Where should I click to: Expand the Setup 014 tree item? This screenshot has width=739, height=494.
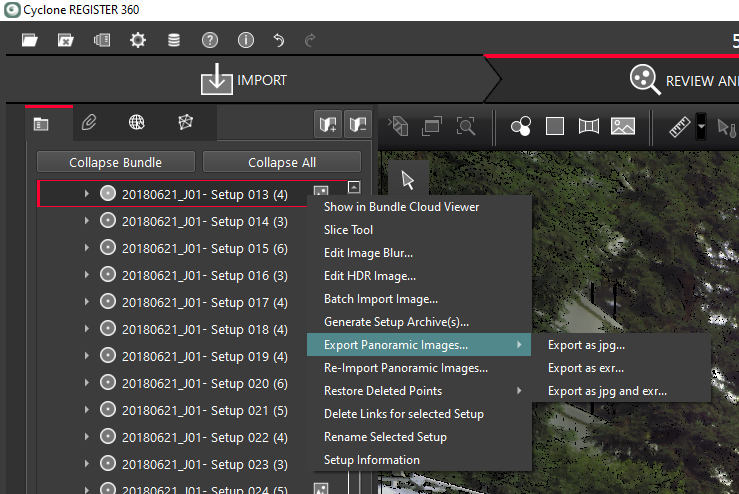(86, 221)
